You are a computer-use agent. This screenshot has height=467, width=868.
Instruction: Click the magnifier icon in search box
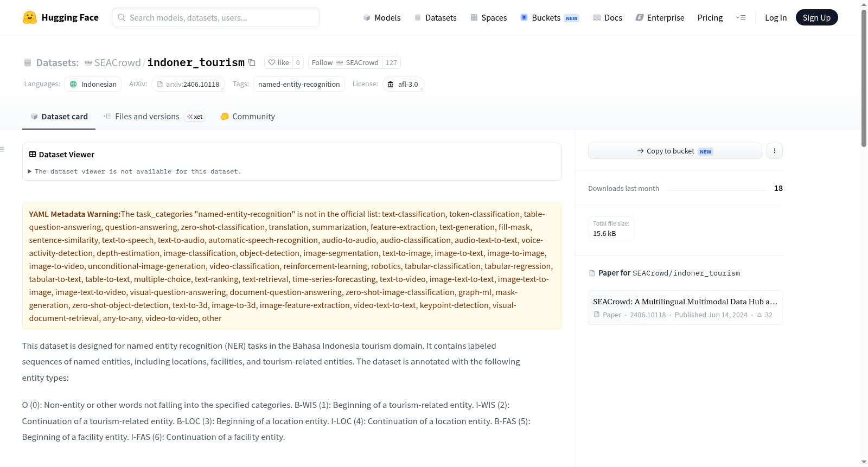click(122, 17)
